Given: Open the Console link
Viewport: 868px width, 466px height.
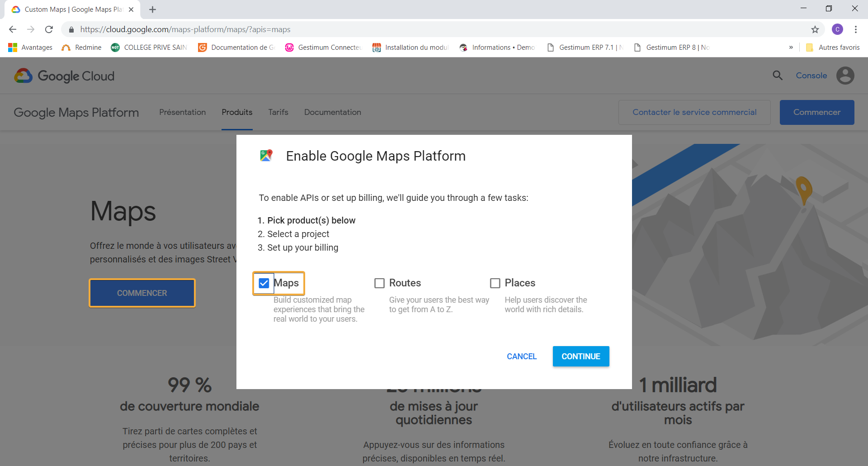Looking at the screenshot, I should click(x=811, y=76).
